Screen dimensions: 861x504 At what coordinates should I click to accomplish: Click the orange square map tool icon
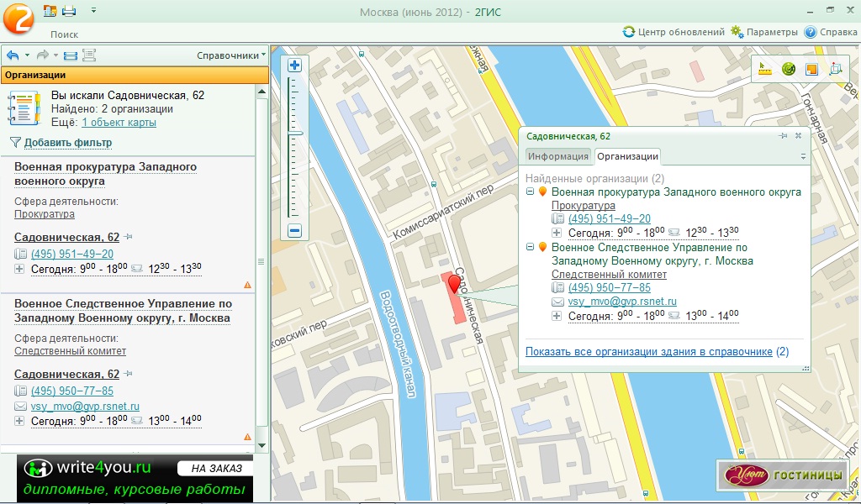click(811, 70)
